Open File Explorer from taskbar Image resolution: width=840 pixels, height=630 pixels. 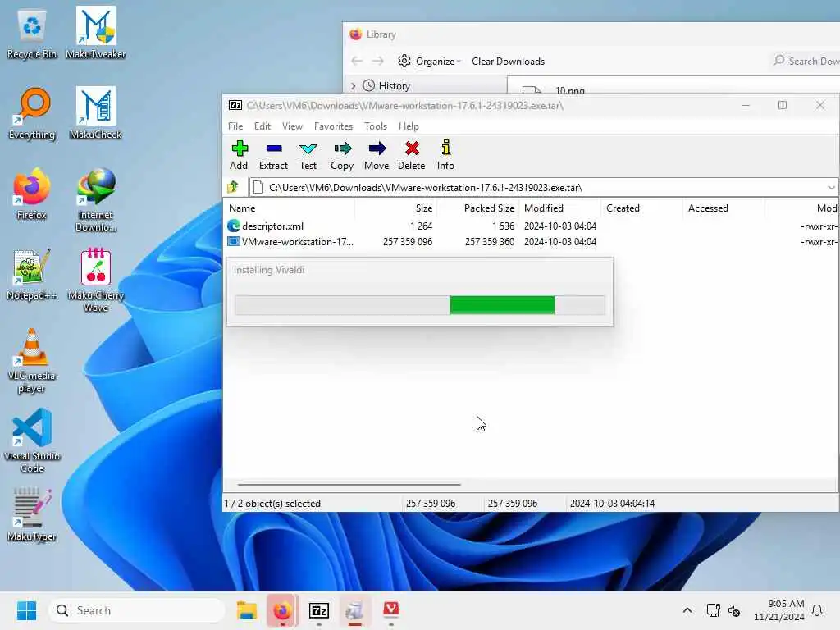click(247, 610)
